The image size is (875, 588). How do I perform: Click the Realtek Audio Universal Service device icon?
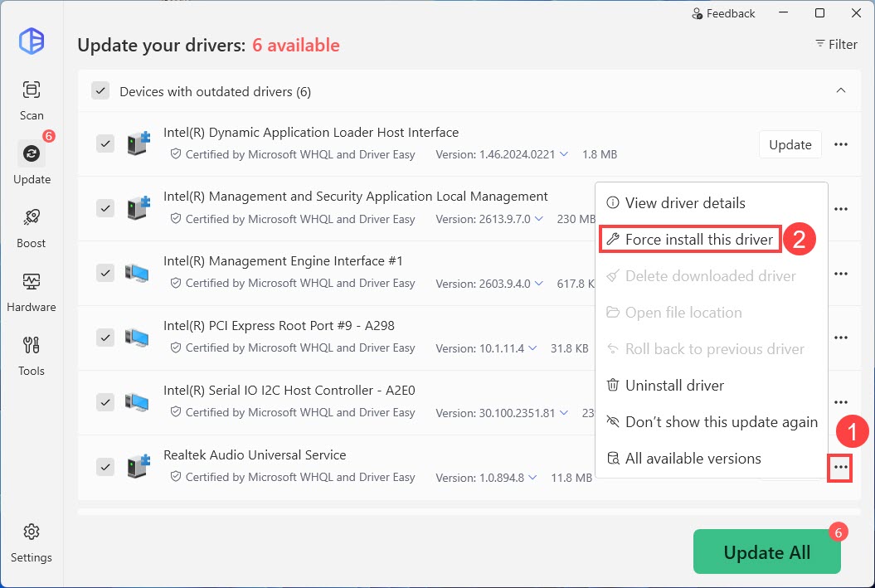point(138,466)
